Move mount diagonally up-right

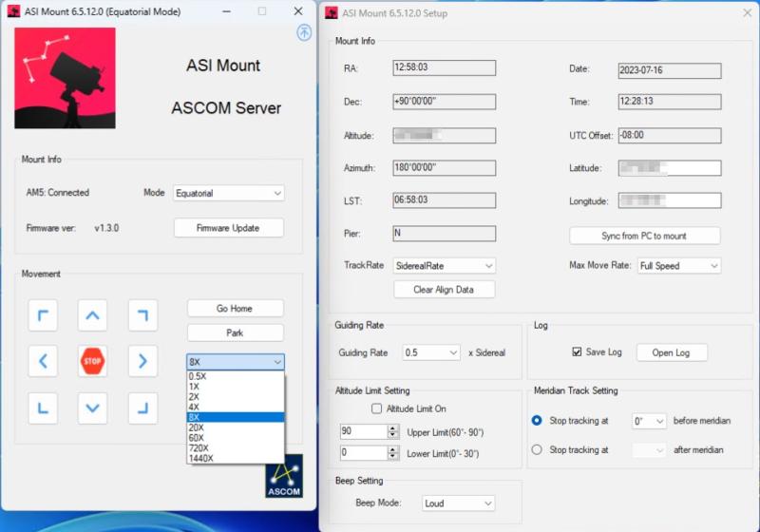click(x=142, y=315)
